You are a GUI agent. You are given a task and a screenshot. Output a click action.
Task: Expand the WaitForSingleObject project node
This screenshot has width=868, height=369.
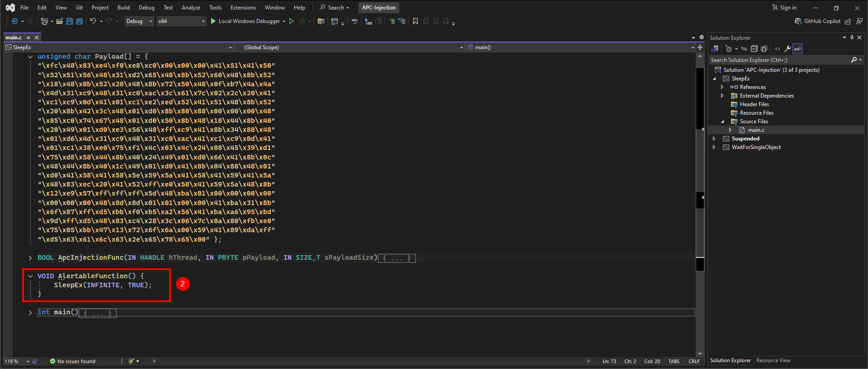coord(714,147)
